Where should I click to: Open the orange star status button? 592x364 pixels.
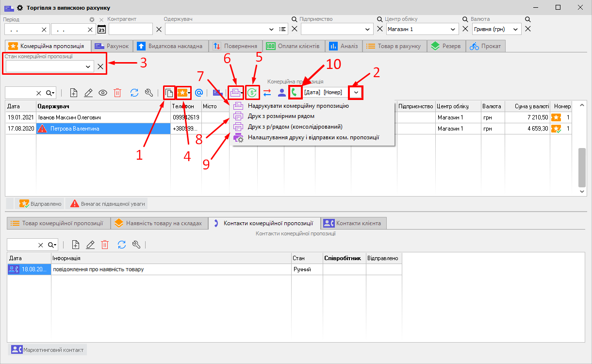pyautogui.click(x=183, y=93)
